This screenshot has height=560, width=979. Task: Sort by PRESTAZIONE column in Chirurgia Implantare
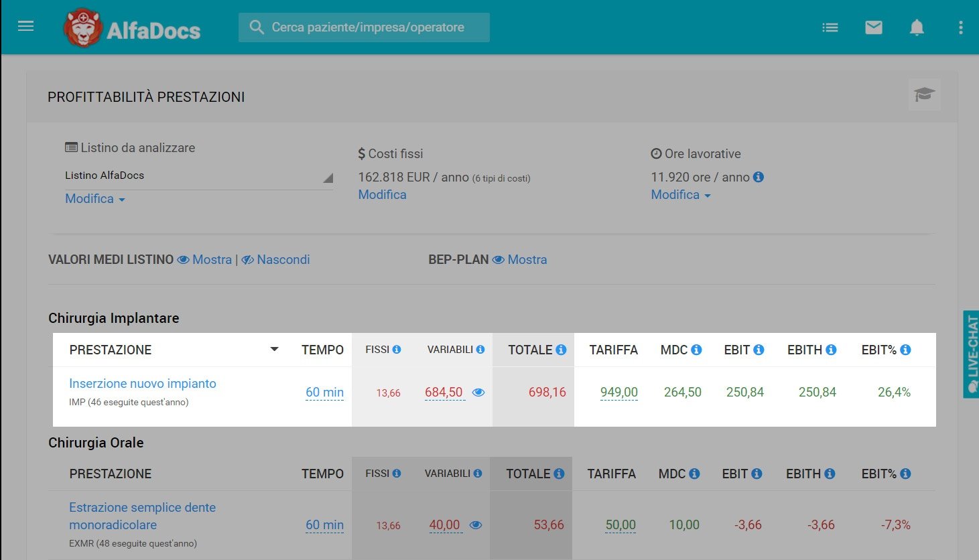pos(274,350)
